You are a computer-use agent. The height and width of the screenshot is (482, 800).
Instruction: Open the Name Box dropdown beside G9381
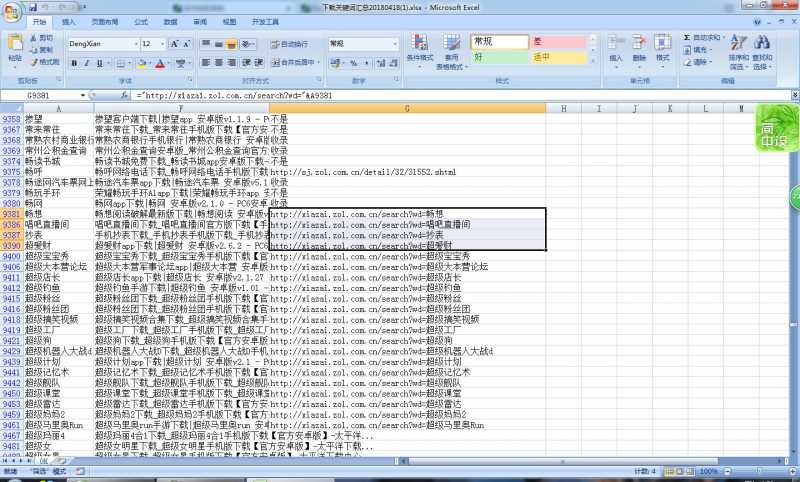click(x=83, y=95)
